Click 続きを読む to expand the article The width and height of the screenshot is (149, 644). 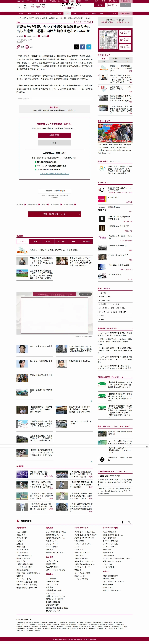tap(55, 109)
